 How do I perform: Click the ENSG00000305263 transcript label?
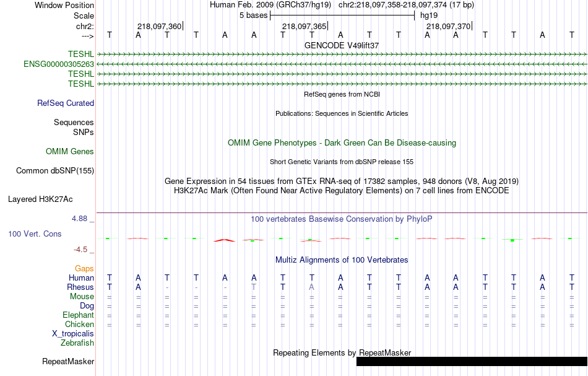coord(59,64)
